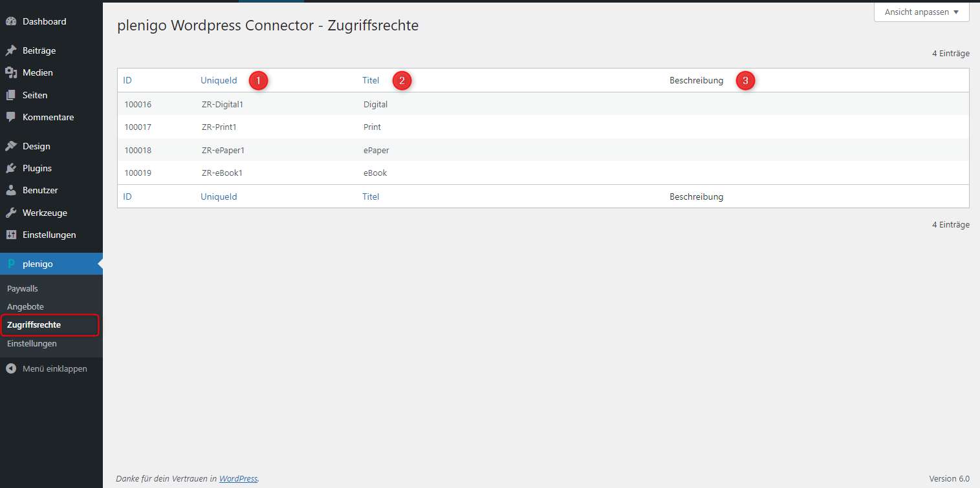Click Beschreibung in table footer
The height and width of the screenshot is (488, 980).
tap(696, 196)
